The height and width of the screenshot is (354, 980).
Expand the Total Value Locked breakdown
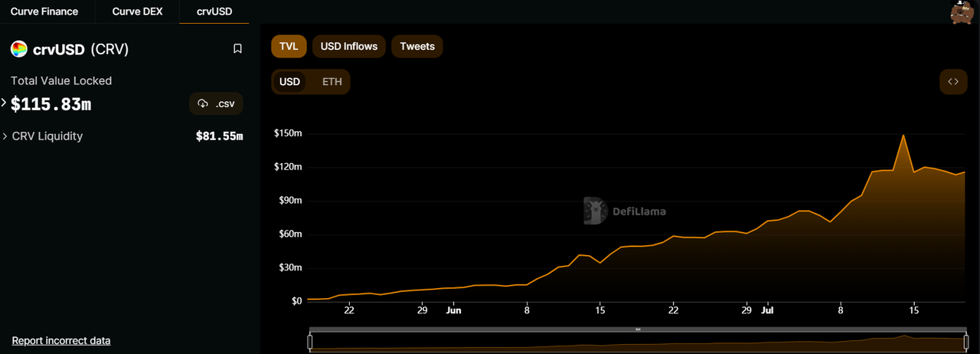tap(4, 103)
